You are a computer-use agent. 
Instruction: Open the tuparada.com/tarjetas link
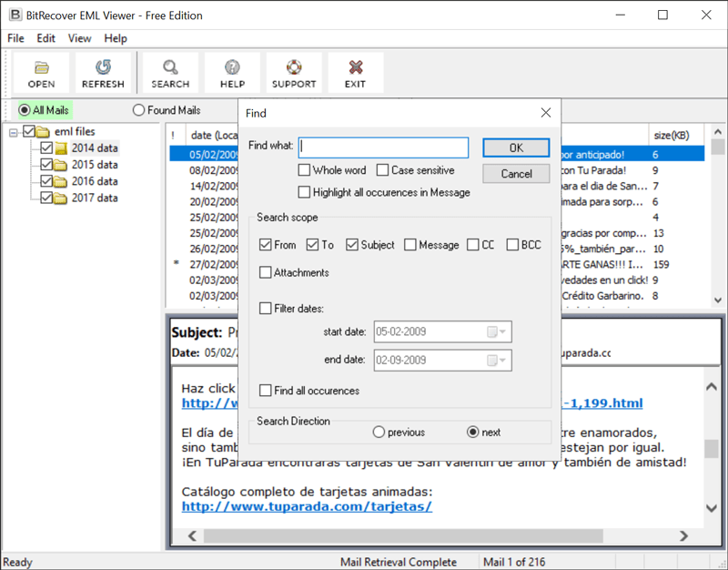click(307, 506)
